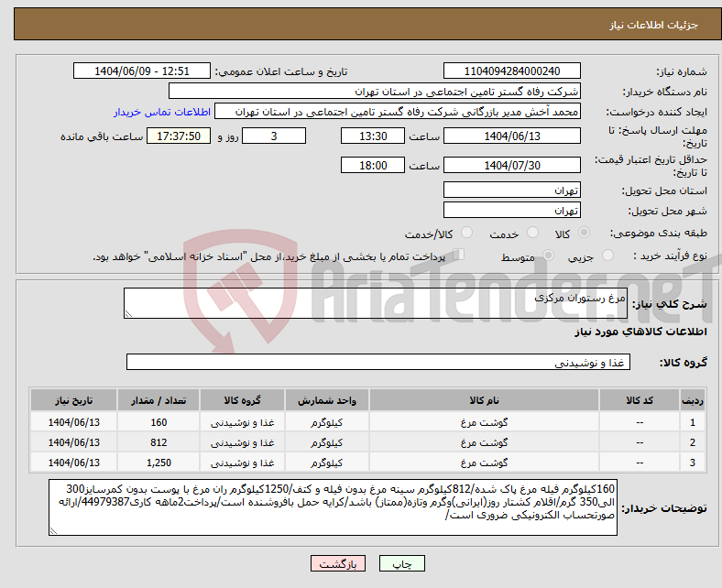Select the خدمت radio button
Image resolution: width=722 pixels, height=588 pixels.
coord(532,233)
